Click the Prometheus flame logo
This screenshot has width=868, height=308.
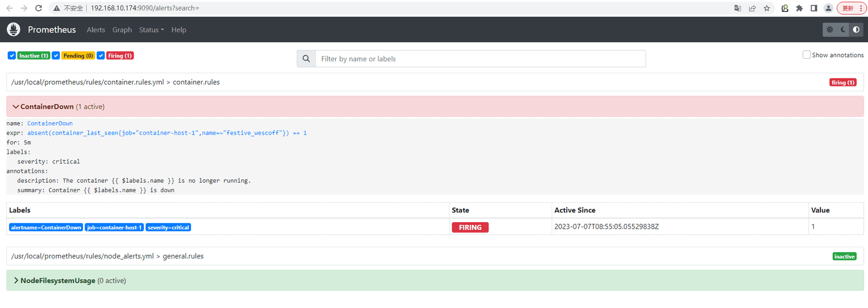tap(14, 29)
